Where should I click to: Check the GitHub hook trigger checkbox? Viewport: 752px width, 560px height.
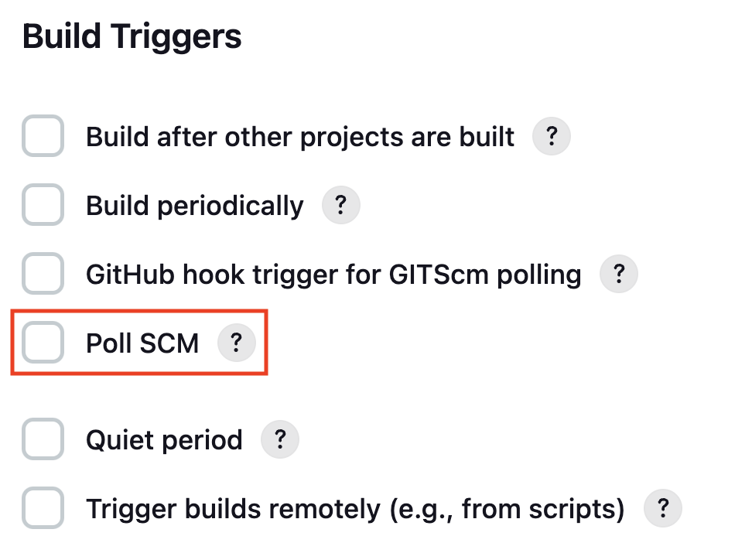click(43, 274)
